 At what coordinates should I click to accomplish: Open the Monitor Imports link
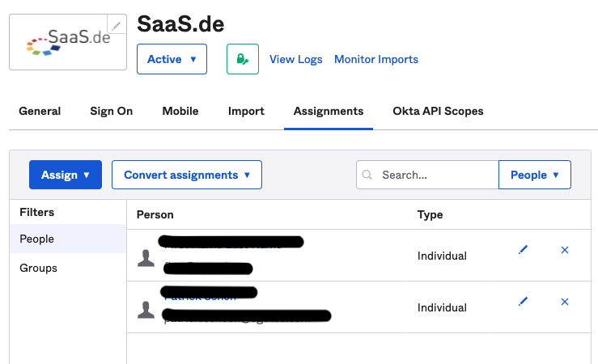pos(376,60)
